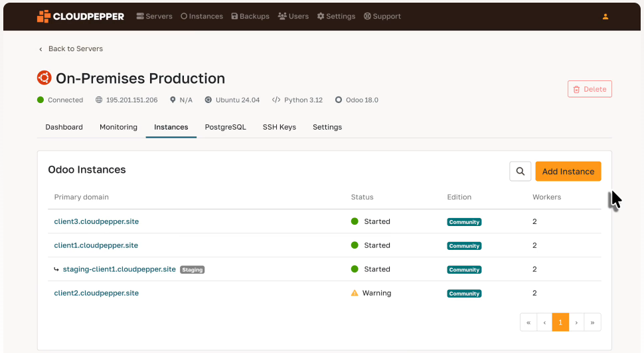Click the search magnifier icon button

point(521,172)
